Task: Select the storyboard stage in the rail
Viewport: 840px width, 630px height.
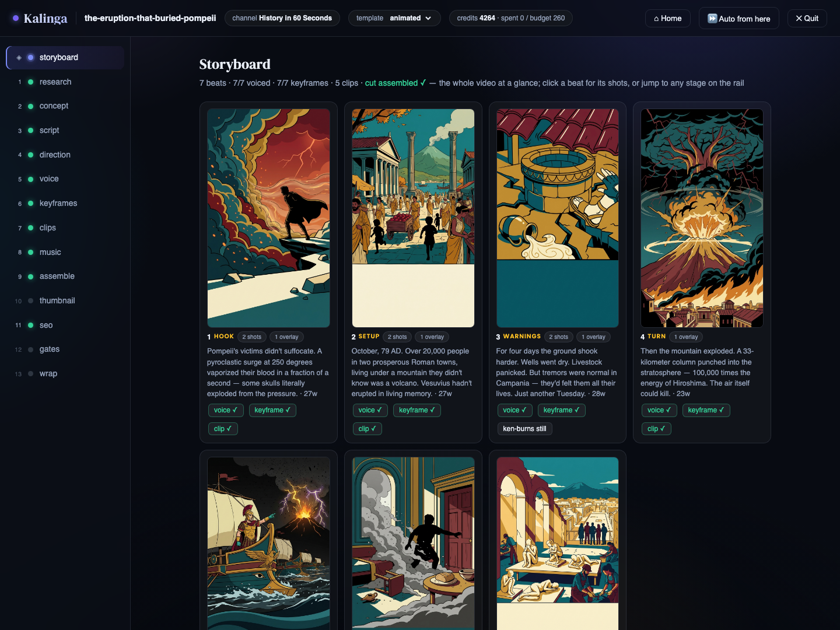Action: pos(65,58)
